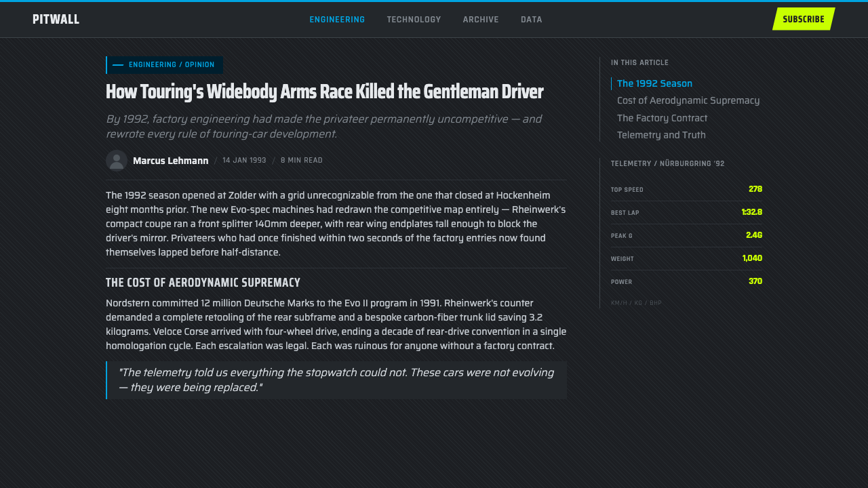Click the Cost of Aerodynamic Supremacy heading
Viewport: 868px width, 488px height.
[x=203, y=283]
